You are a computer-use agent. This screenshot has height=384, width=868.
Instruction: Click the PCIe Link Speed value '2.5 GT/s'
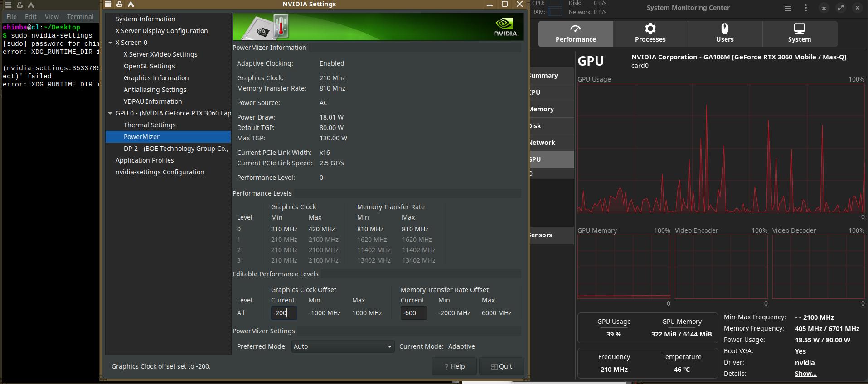331,163
